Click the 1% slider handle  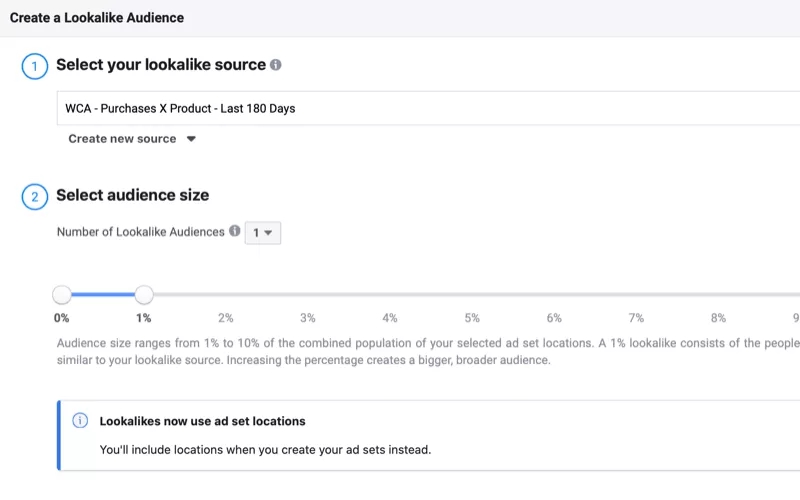pos(144,294)
